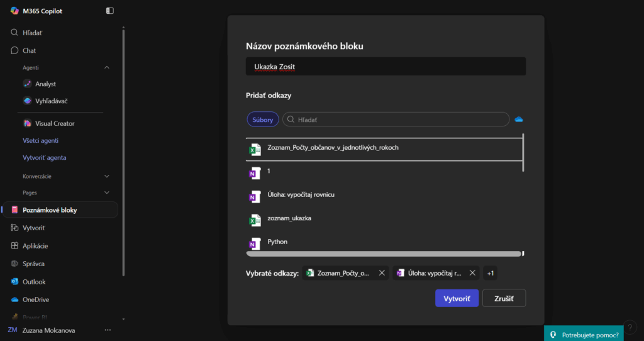The width and height of the screenshot is (644, 341).
Task: Expand the Konverzácie section
Action: click(x=107, y=176)
